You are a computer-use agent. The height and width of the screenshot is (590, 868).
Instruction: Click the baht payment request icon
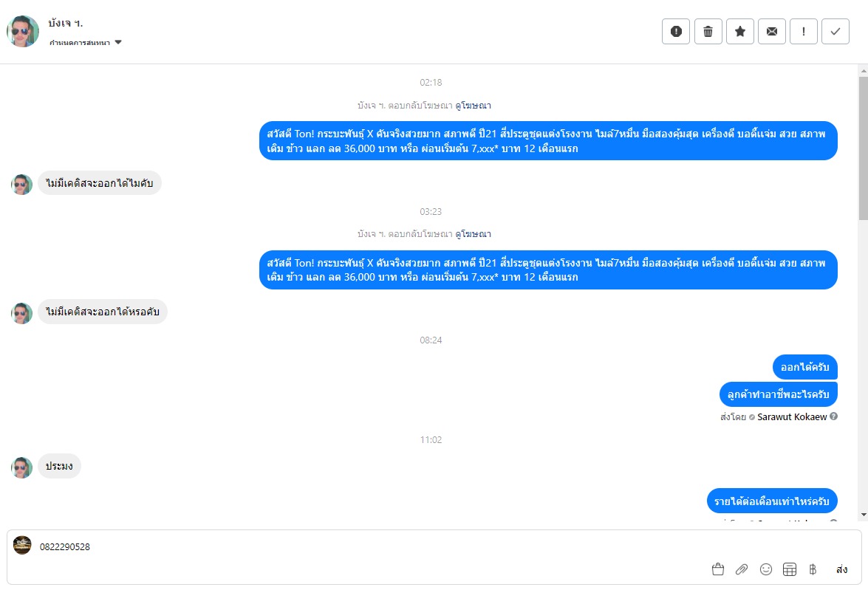tap(813, 569)
